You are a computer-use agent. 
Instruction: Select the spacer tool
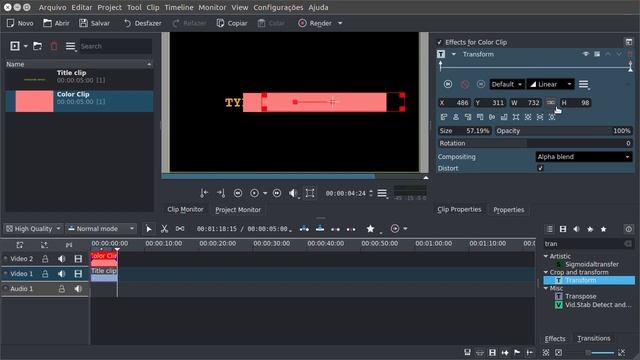(180, 229)
